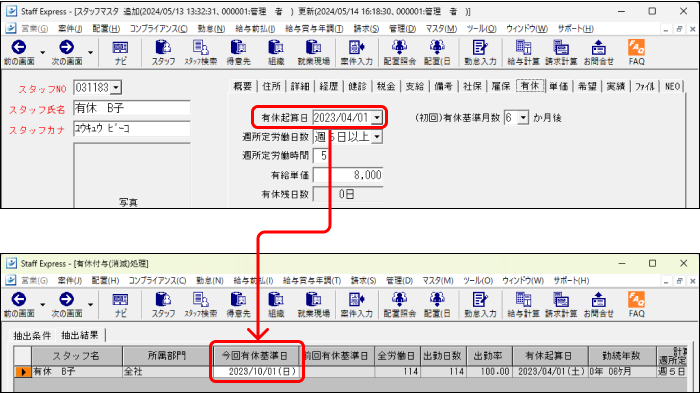Switch to the 概要 tab
The image size is (700, 393).
coord(243,86)
